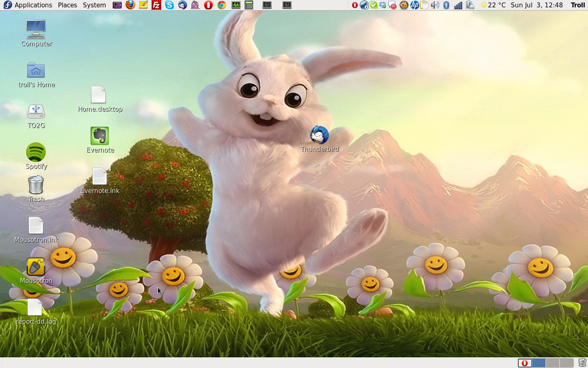
Task: Open the Troll user menu
Action: [578, 5]
